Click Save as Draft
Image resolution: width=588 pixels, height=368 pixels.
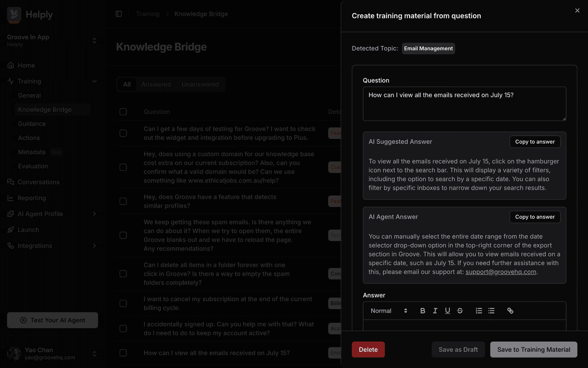click(x=458, y=350)
